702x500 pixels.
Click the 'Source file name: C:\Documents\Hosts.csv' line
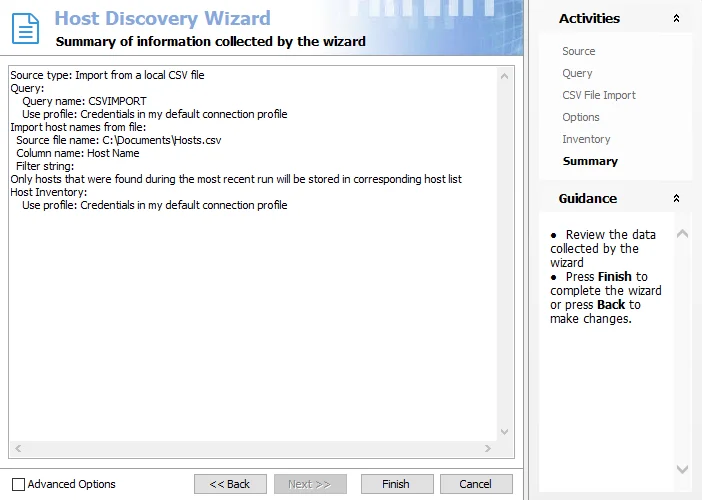(x=119, y=140)
